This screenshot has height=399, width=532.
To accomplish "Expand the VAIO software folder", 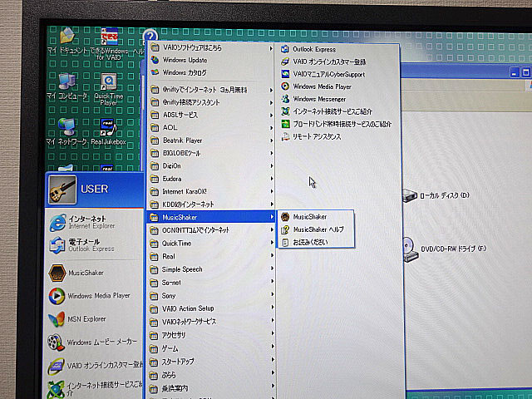I will pyautogui.click(x=211, y=48).
